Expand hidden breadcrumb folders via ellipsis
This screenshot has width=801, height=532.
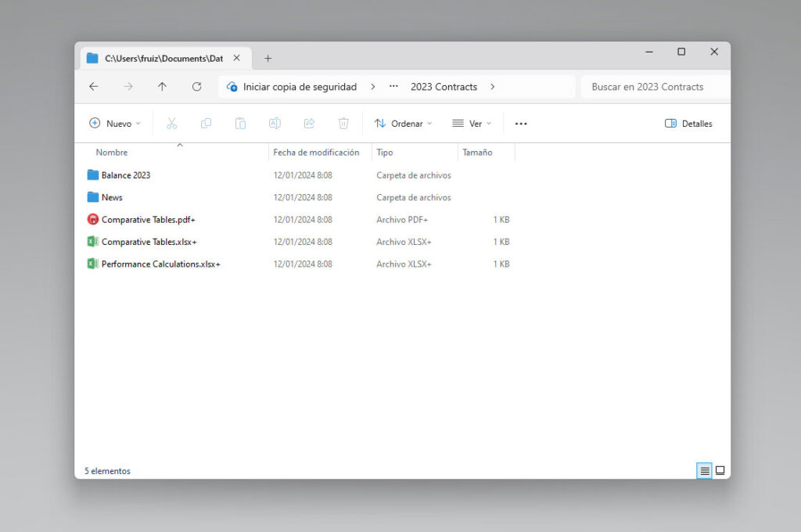(x=393, y=87)
